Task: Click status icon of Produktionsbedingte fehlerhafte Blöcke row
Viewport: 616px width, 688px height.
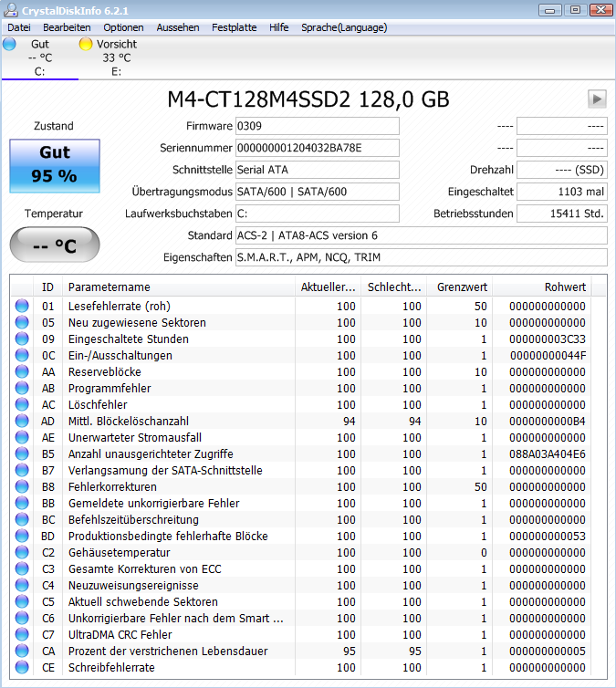Action: click(22, 536)
